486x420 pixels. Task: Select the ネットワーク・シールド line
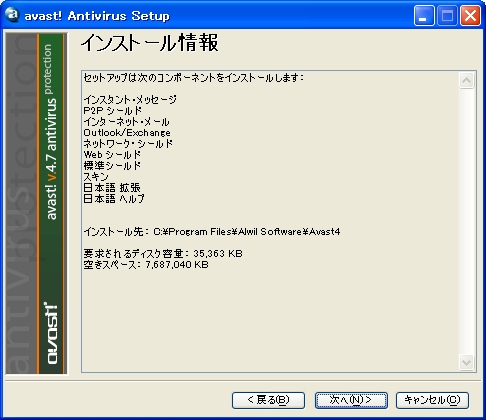click(x=128, y=144)
